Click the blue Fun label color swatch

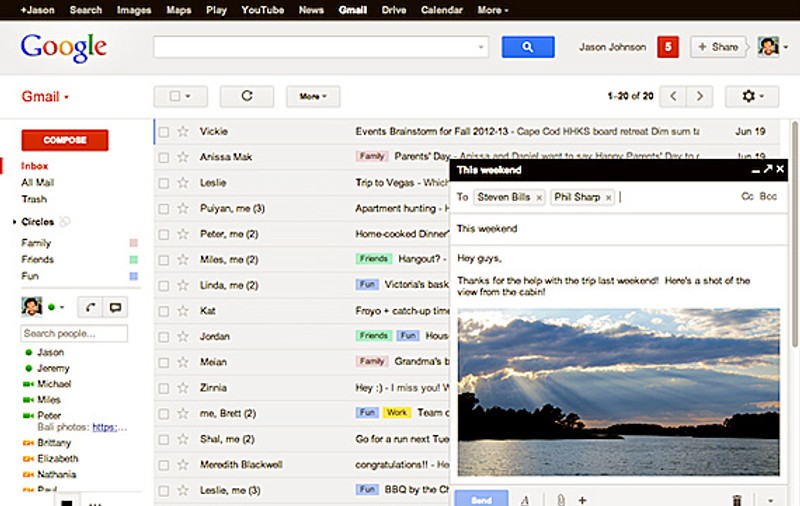pyautogui.click(x=134, y=276)
